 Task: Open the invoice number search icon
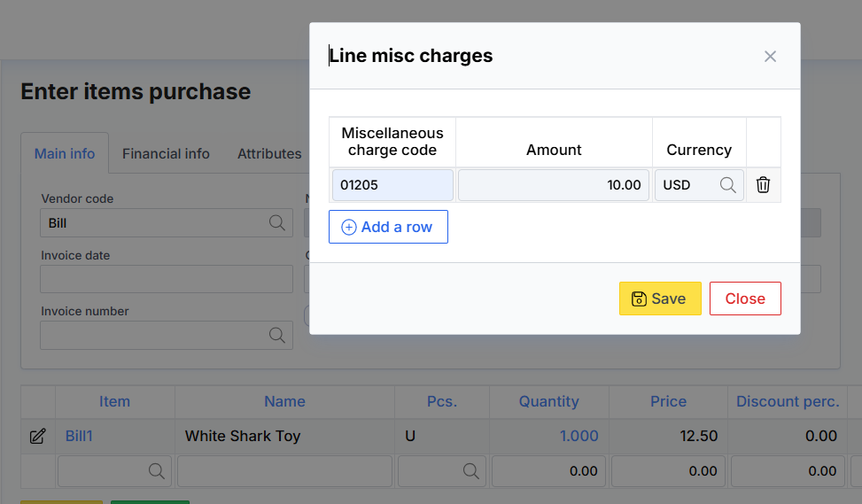pos(277,335)
